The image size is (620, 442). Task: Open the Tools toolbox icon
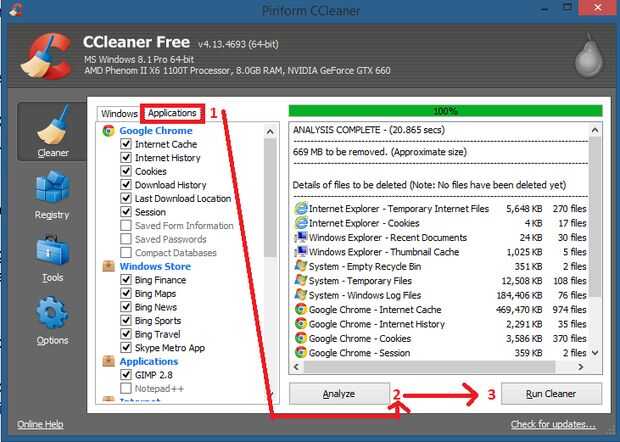[52, 249]
